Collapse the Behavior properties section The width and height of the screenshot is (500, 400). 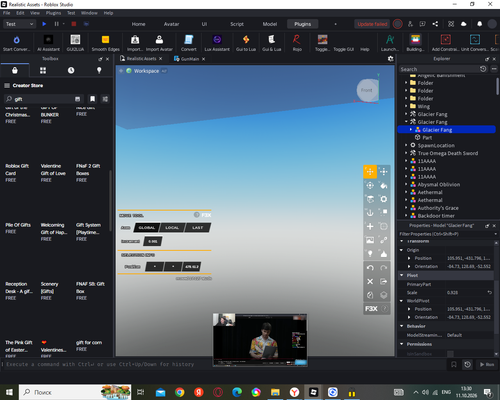(x=401, y=326)
